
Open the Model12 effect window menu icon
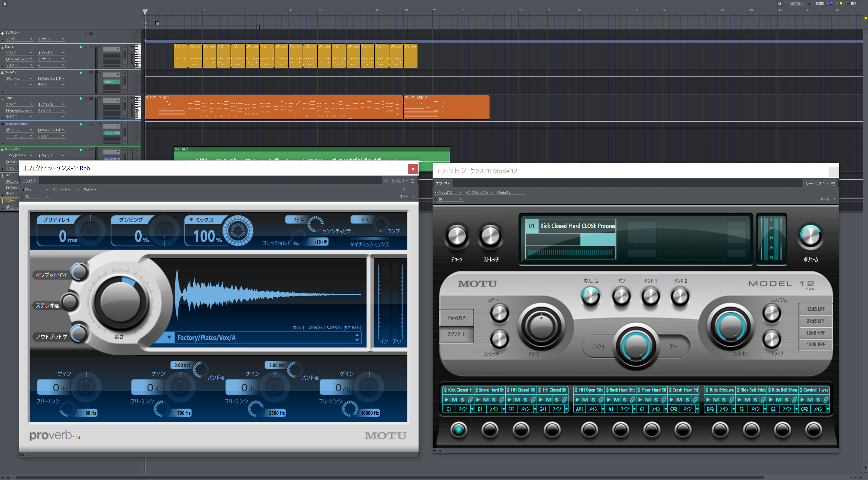833,184
